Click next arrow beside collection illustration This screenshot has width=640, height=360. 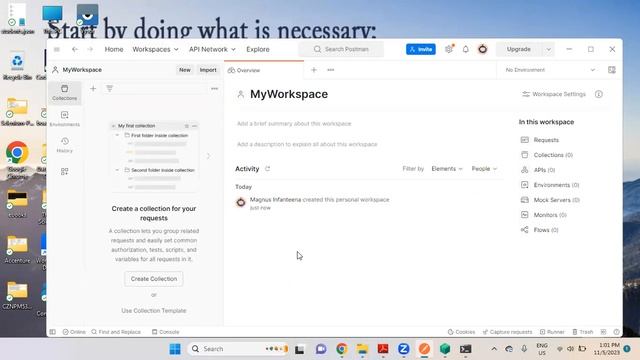pos(208,156)
